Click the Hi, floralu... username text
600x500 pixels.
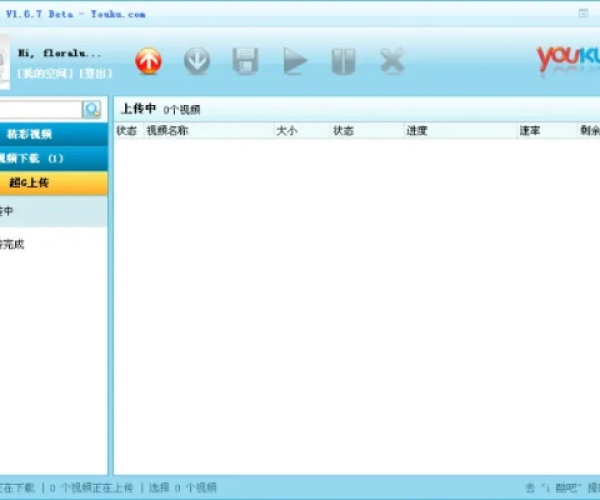pos(60,53)
